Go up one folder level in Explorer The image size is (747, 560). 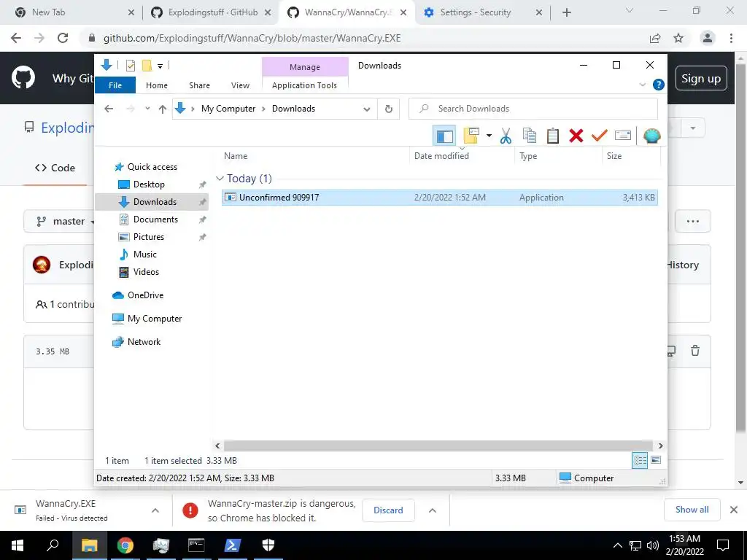click(163, 109)
